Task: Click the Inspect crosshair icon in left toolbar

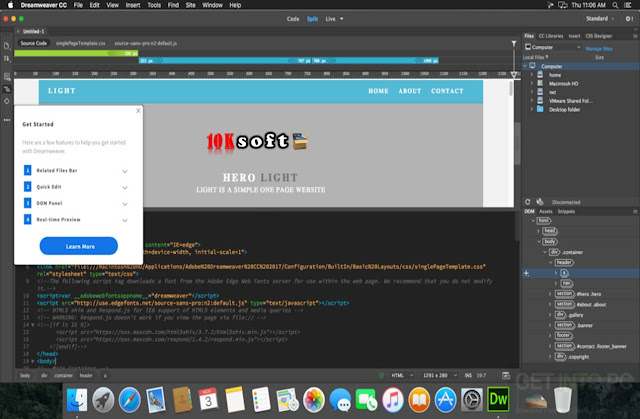Action: pos(7,101)
